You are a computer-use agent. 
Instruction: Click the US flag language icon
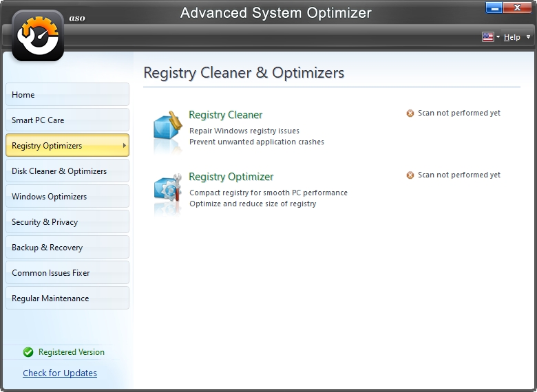487,36
